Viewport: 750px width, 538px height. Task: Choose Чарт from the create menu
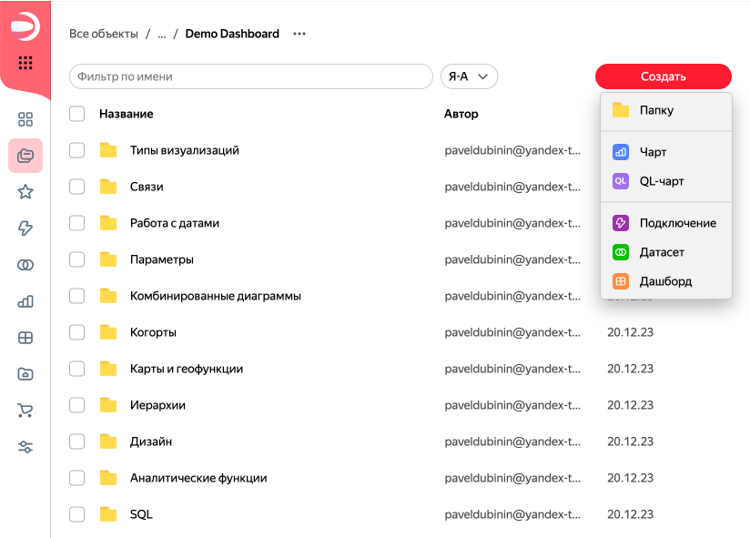coord(653,152)
